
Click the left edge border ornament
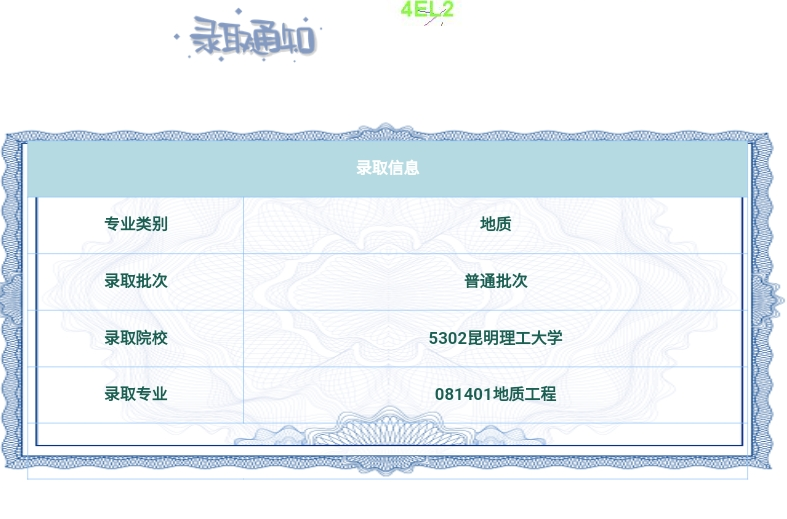(x=8, y=297)
